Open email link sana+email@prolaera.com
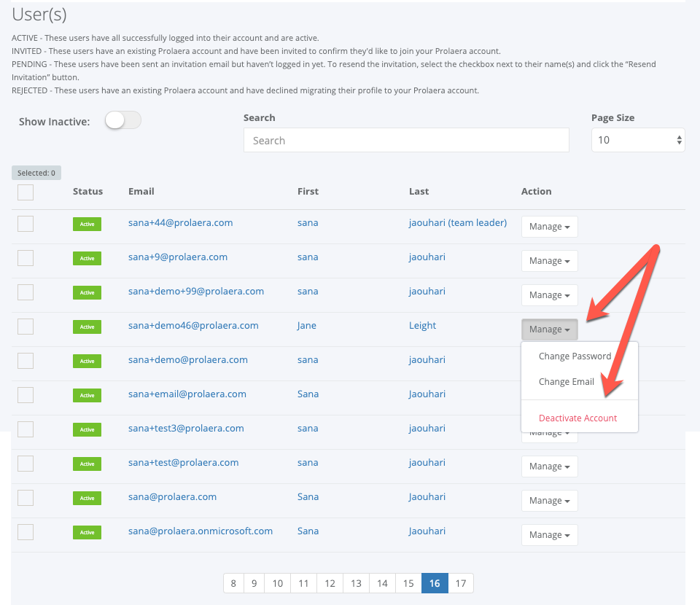700x605 pixels. (x=187, y=394)
